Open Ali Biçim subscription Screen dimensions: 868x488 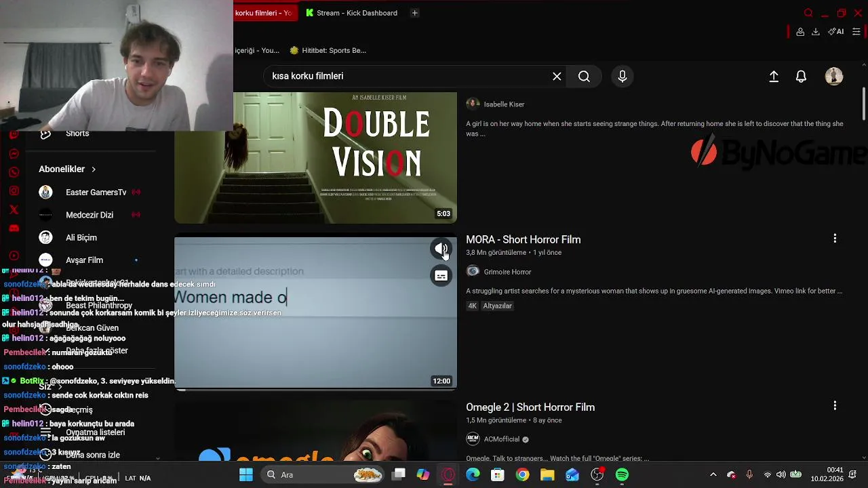[81, 238]
